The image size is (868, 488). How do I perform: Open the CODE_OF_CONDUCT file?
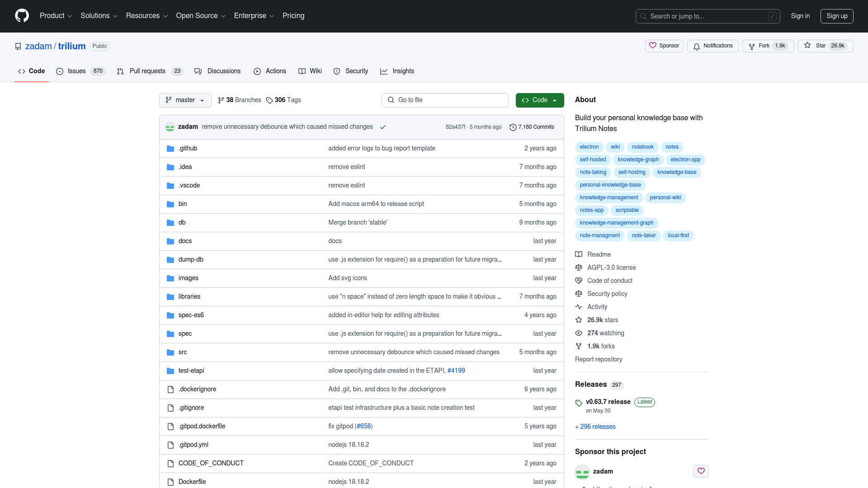211,464
